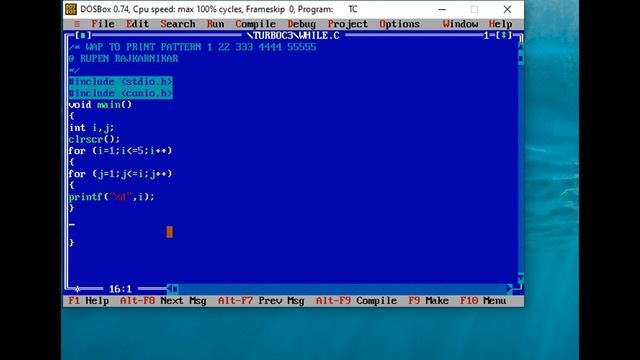The image size is (640, 360).
Task: Open the Search menu
Action: coord(178,24)
